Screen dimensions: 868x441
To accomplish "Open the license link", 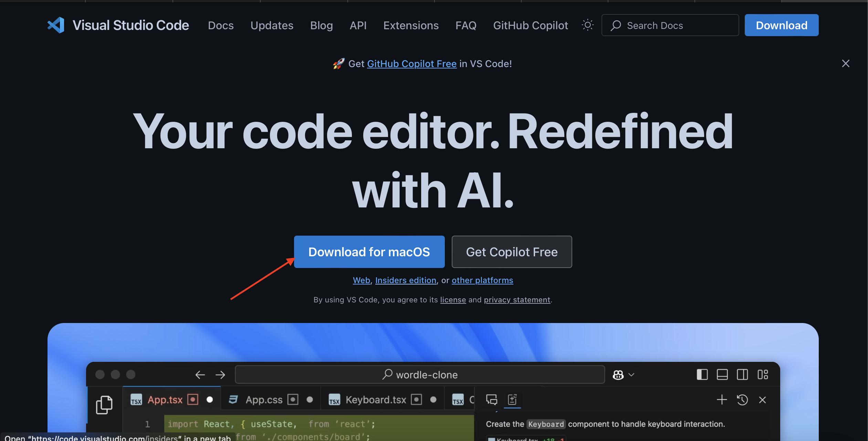I will (x=453, y=300).
